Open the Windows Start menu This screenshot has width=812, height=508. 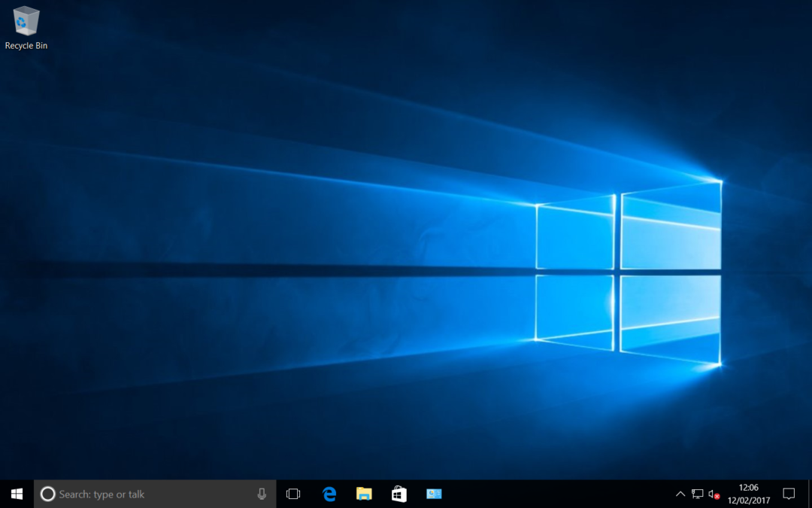click(17, 494)
